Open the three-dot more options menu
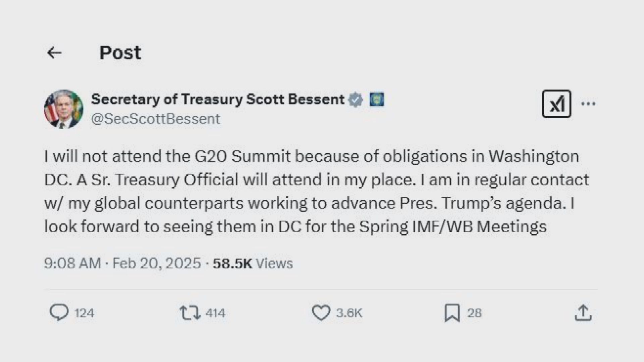Image resolution: width=644 pixels, height=362 pixels. click(x=588, y=104)
